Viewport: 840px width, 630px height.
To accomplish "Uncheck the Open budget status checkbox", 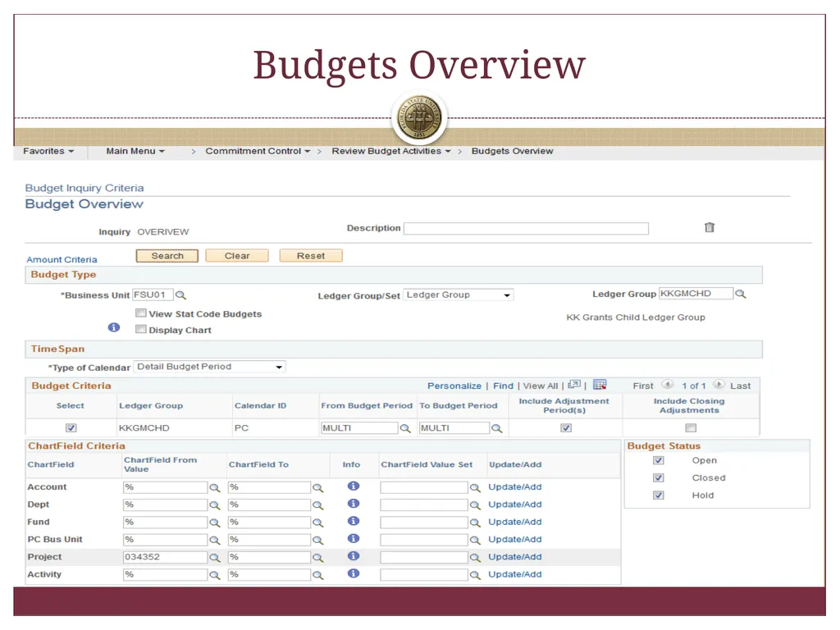I will click(659, 460).
